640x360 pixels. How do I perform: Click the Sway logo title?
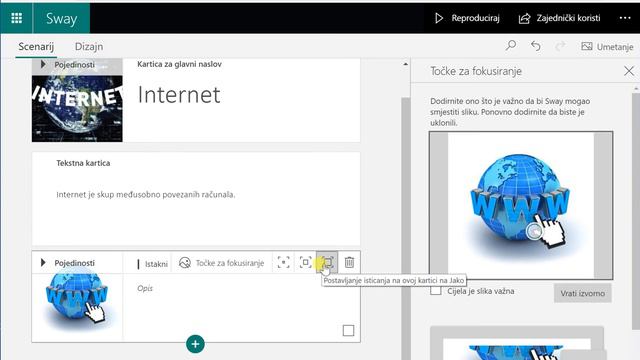pos(61,18)
